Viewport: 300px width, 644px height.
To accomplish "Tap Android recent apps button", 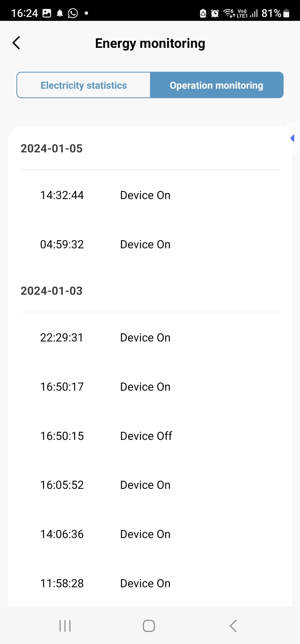I will (x=65, y=626).
